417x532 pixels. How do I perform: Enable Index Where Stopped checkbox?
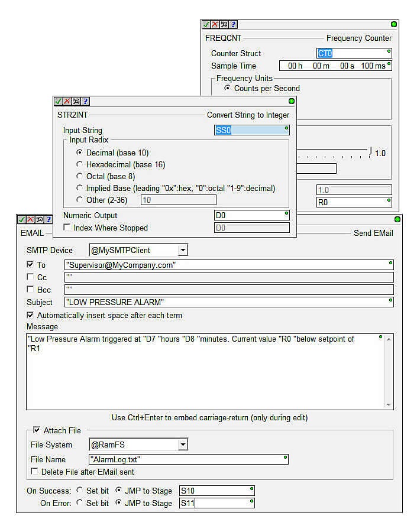(x=67, y=228)
